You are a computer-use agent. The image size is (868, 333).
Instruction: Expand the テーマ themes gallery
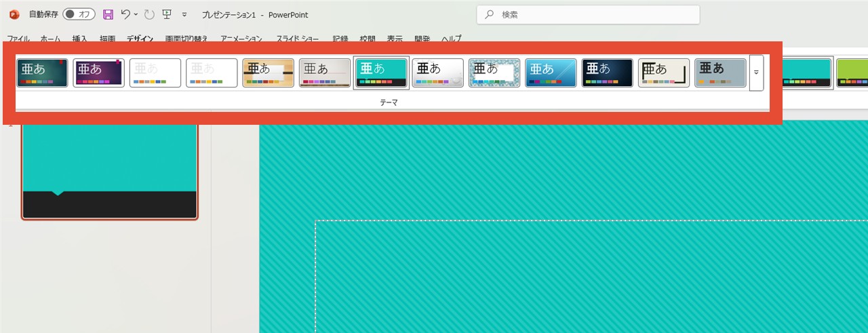756,73
